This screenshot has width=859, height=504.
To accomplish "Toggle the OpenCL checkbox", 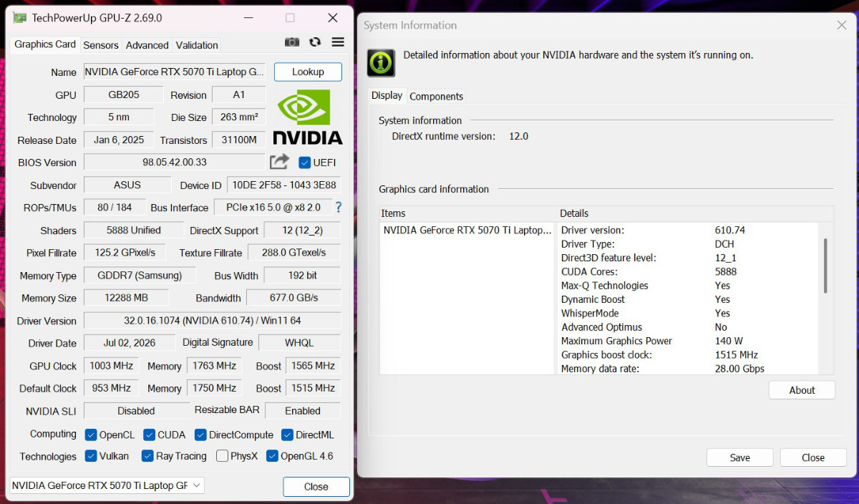I will 91,435.
